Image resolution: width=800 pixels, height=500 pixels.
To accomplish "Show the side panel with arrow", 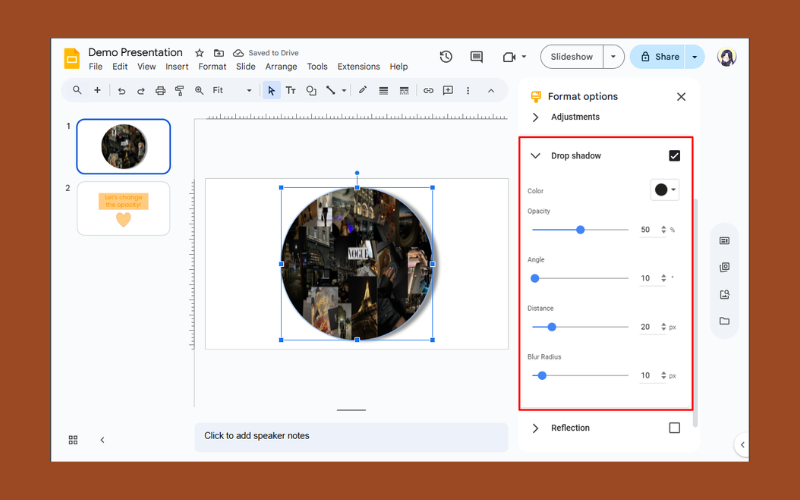I will [x=742, y=445].
